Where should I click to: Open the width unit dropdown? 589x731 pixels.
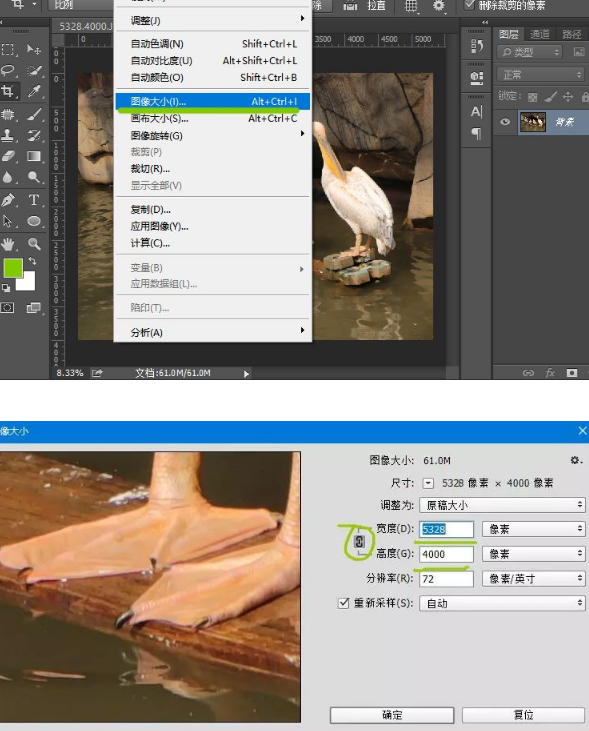click(x=534, y=529)
